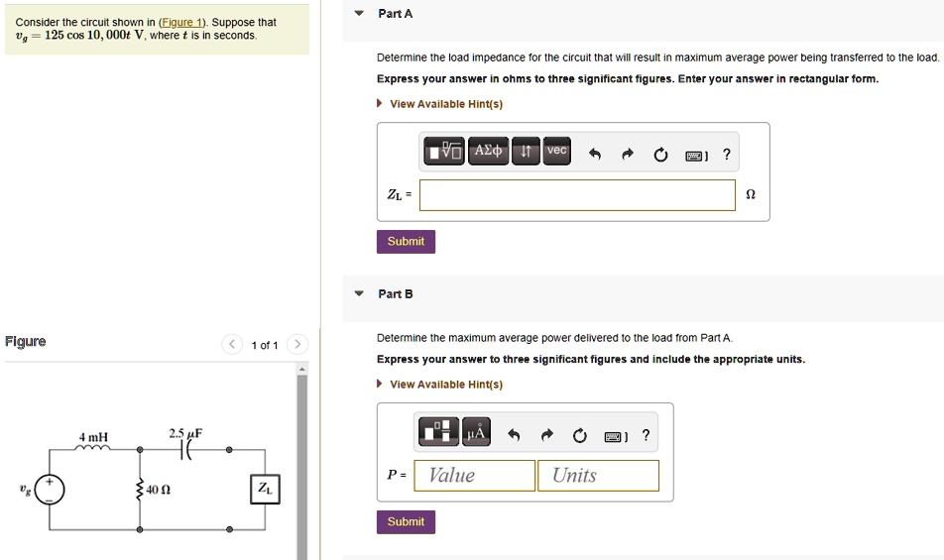The image size is (944, 560).
Task: Collapse the Part A section
Action: [x=359, y=13]
